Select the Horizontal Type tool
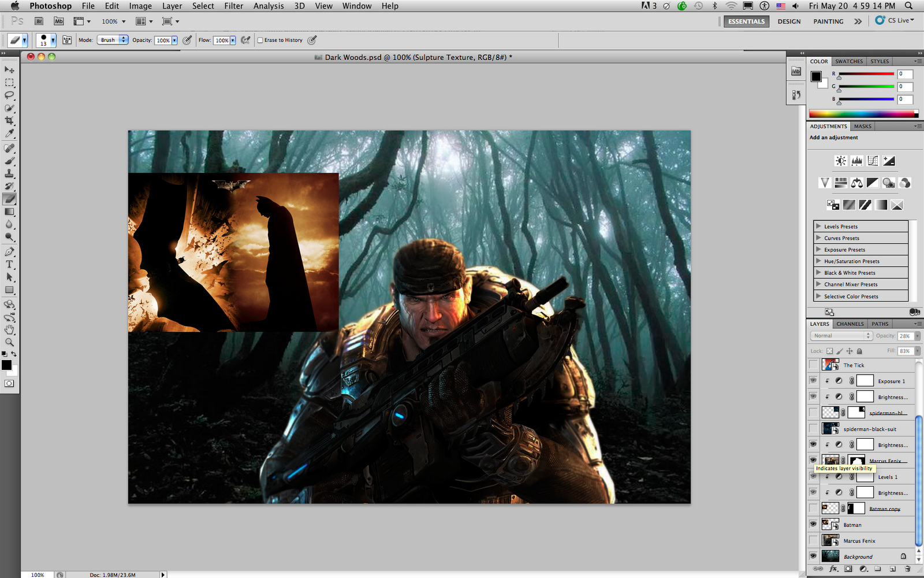This screenshot has width=924, height=578. [x=9, y=264]
